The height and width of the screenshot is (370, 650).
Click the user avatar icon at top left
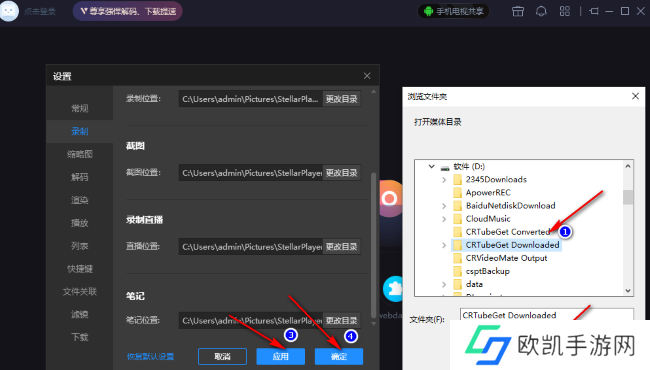pos(9,11)
